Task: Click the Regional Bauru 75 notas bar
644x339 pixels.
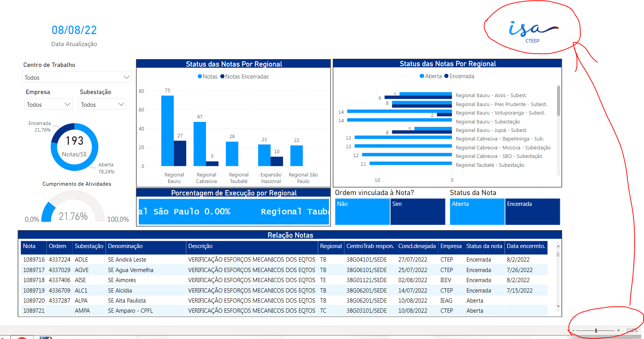Action: pyautogui.click(x=167, y=131)
